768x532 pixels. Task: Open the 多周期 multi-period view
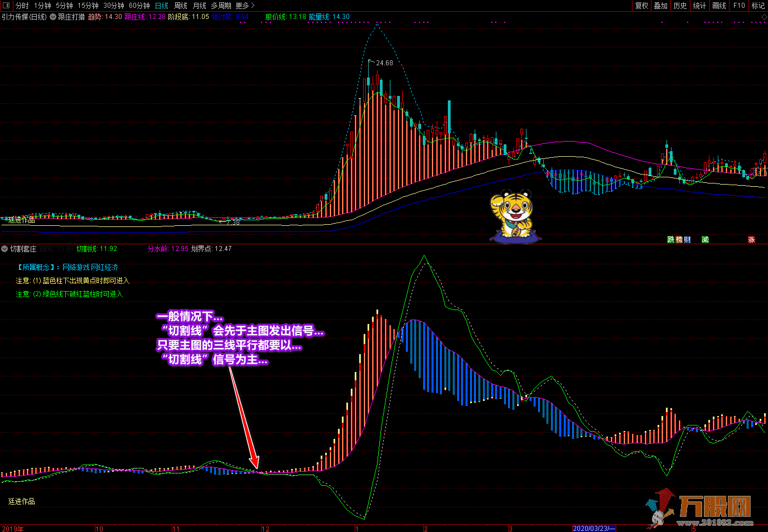(x=221, y=6)
